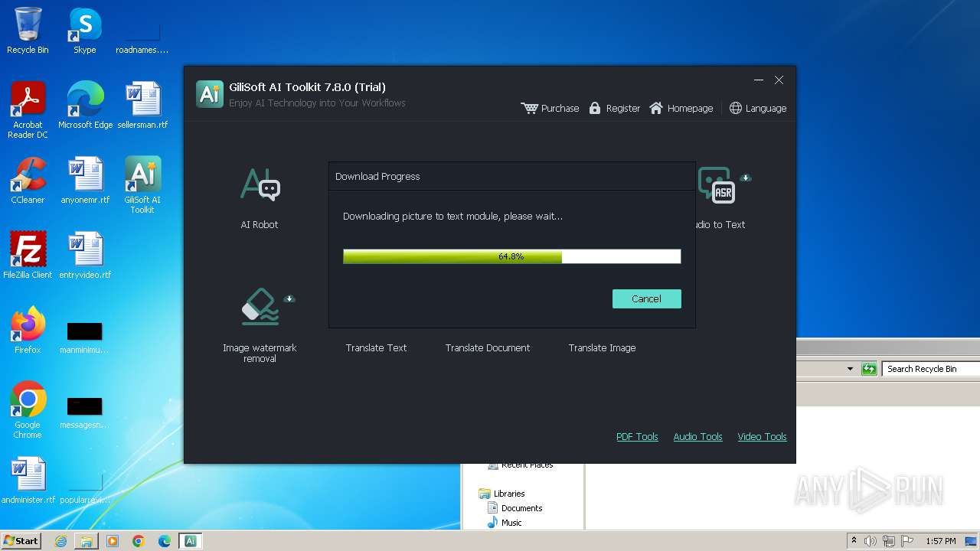
Task: Open GiliSoft AI Toolkit desktop shortcut
Action: pos(142,184)
